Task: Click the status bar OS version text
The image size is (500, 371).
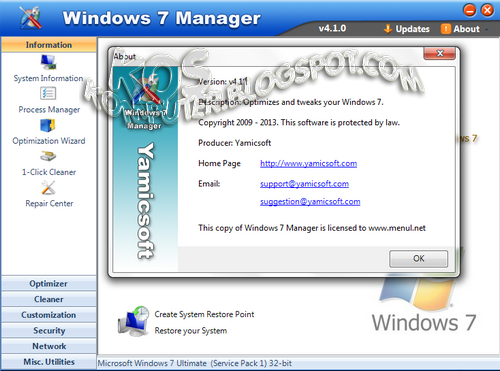Action: (x=194, y=363)
